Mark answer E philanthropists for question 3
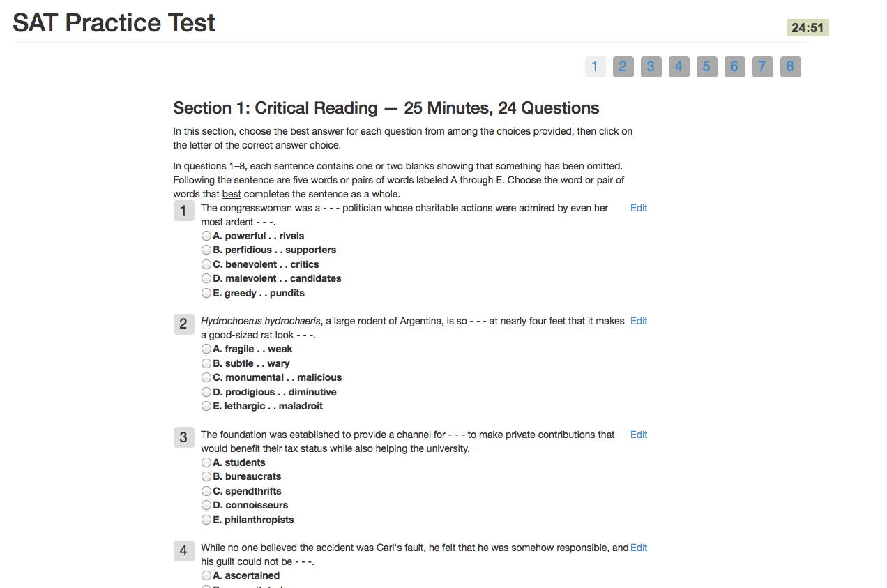 click(206, 520)
